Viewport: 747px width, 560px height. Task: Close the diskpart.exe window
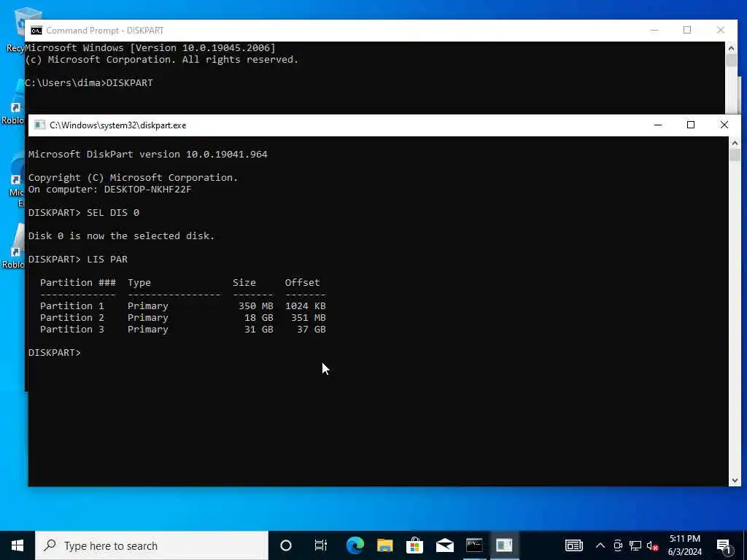click(724, 125)
